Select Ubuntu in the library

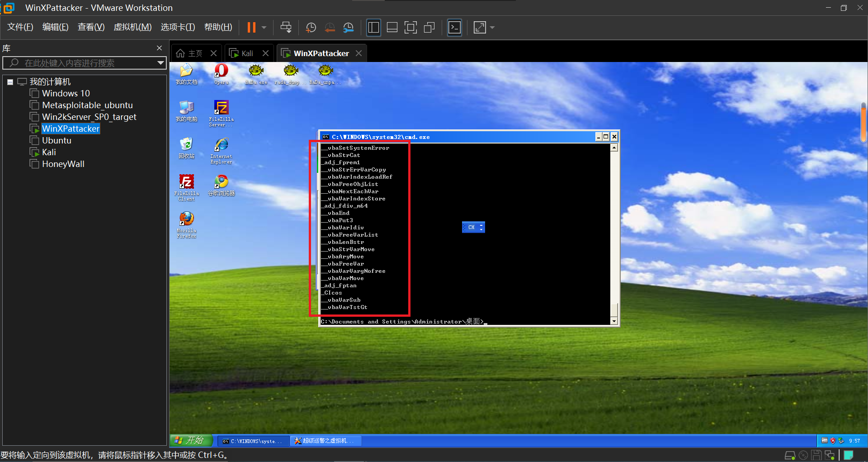(57, 140)
